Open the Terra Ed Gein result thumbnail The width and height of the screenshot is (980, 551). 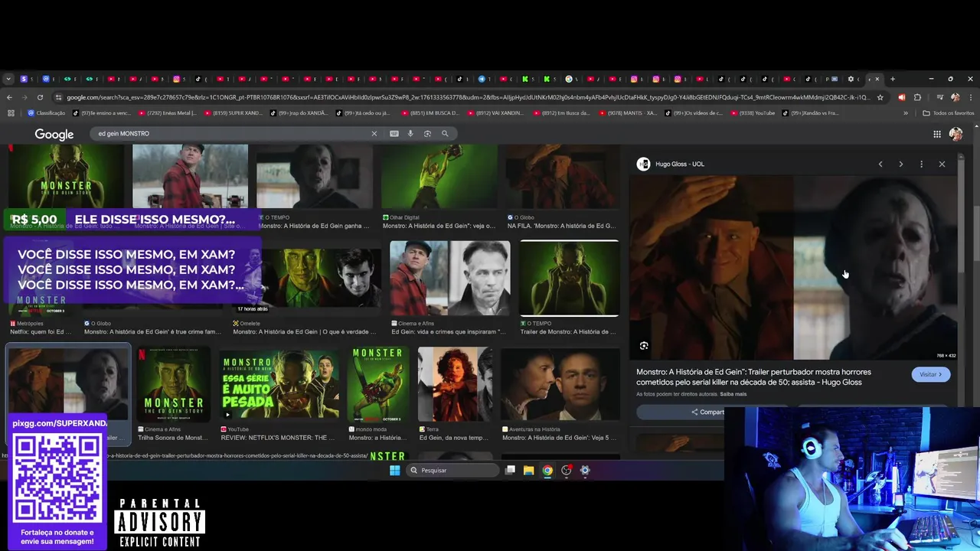(x=455, y=384)
